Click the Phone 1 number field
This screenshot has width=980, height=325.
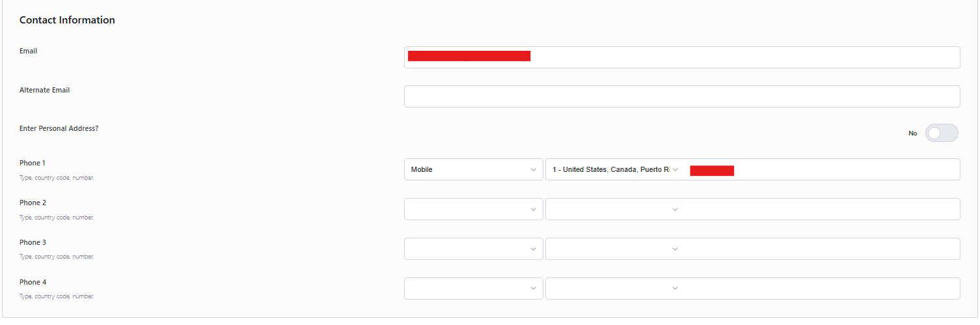point(823,169)
